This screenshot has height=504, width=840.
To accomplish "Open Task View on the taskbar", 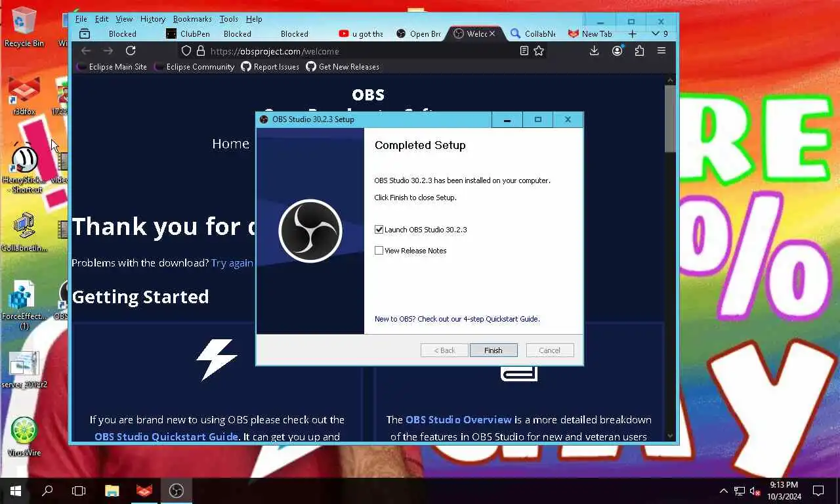I will pyautogui.click(x=79, y=490).
